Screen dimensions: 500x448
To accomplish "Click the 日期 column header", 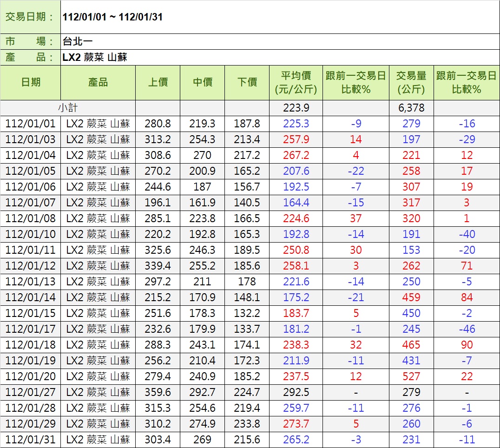I will pos(31,82).
